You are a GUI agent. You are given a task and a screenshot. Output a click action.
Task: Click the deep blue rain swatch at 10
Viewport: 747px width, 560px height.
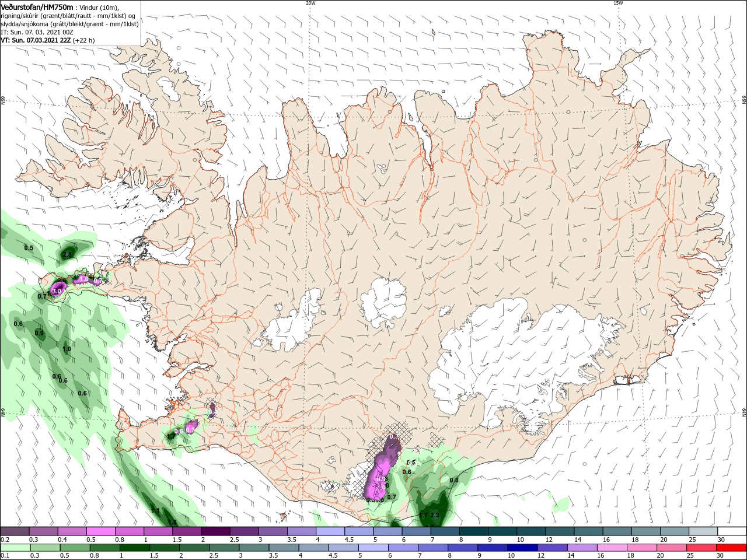point(522,548)
